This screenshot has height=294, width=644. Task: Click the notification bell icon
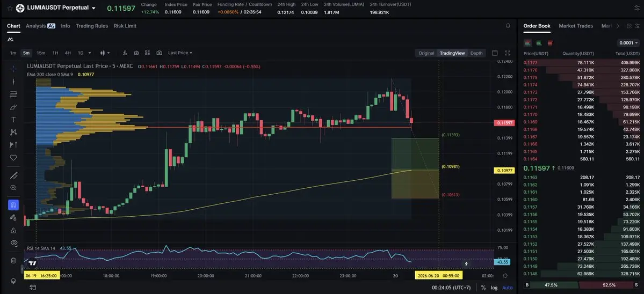pyautogui.click(x=508, y=26)
